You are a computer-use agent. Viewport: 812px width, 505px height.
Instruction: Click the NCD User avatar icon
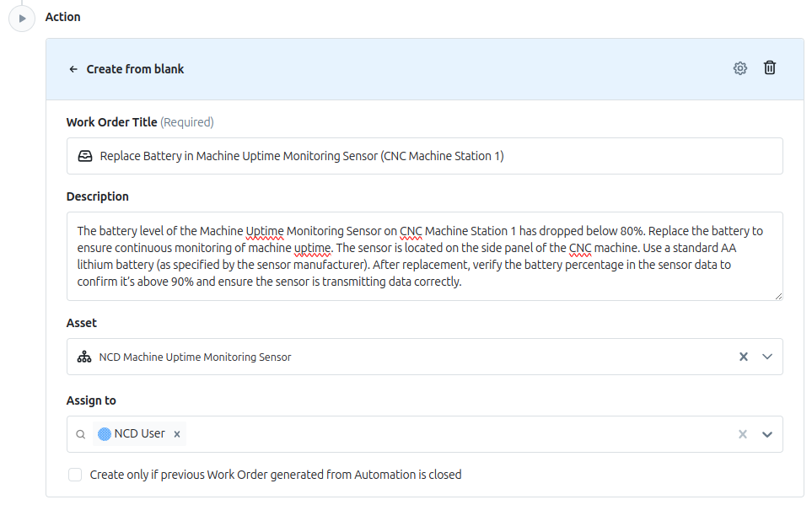click(x=104, y=434)
